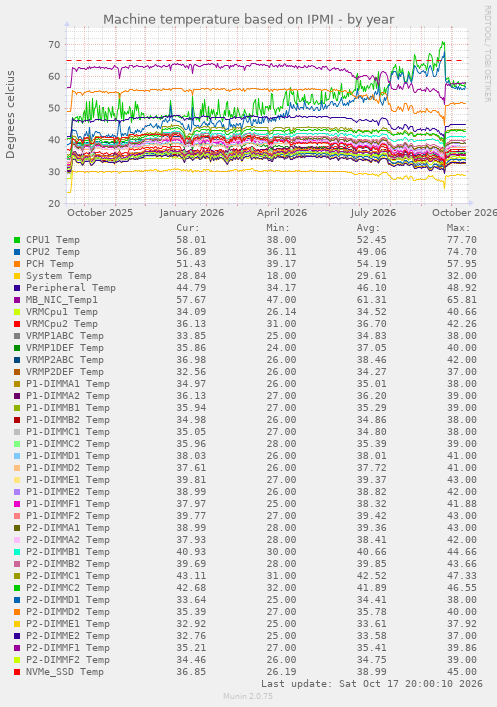Screen dimensions: 497x707
Task: Click the January 2026 x-axis label
Action: coord(192,212)
